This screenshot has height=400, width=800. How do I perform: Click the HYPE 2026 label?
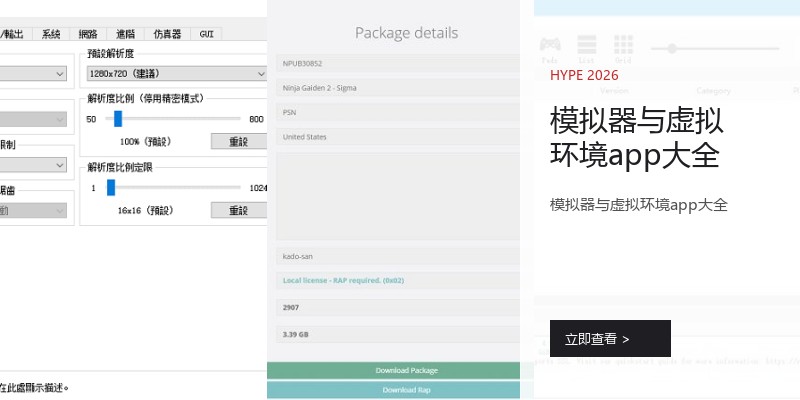click(x=584, y=76)
